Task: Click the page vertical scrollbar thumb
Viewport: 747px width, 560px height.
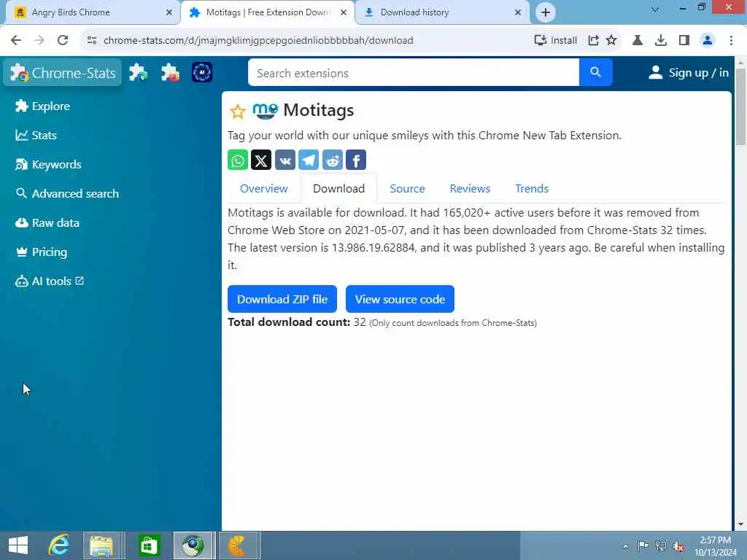Action: tap(740, 106)
